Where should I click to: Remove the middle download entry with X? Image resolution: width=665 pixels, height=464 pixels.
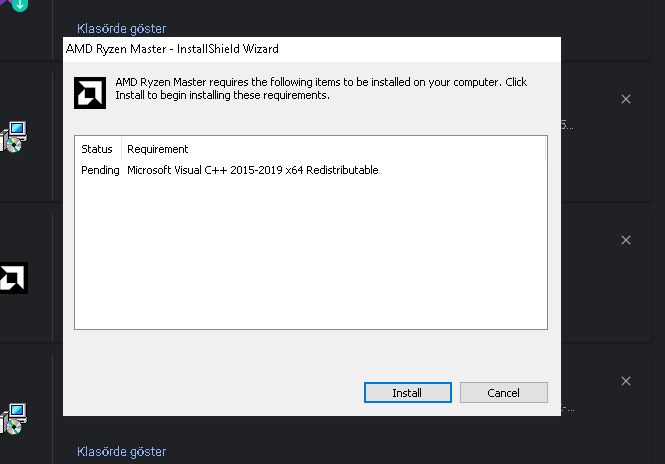(626, 240)
